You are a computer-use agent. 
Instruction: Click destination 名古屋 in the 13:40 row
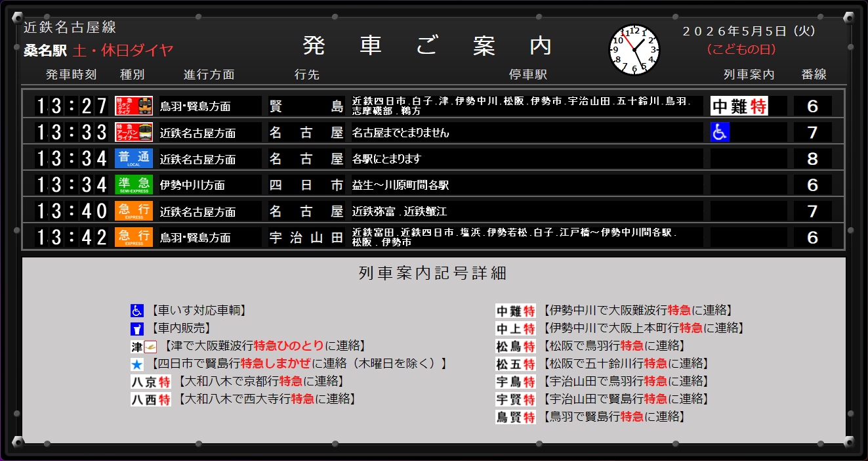(306, 211)
